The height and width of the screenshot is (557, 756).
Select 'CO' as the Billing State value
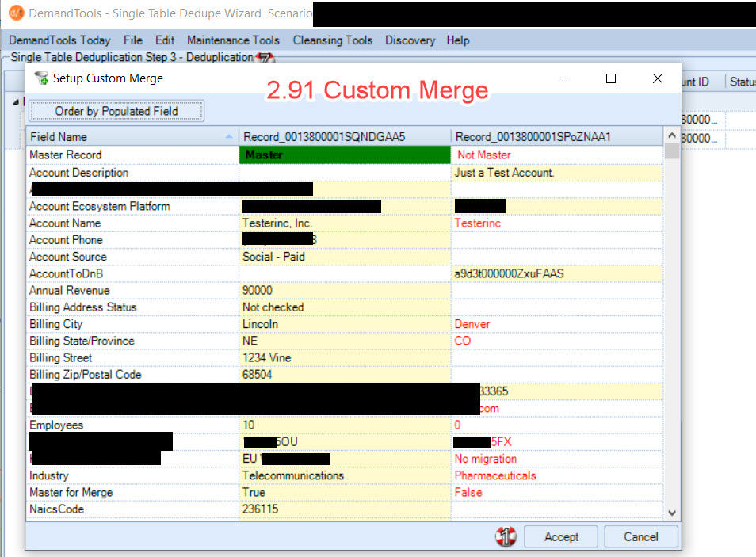pyautogui.click(x=462, y=341)
